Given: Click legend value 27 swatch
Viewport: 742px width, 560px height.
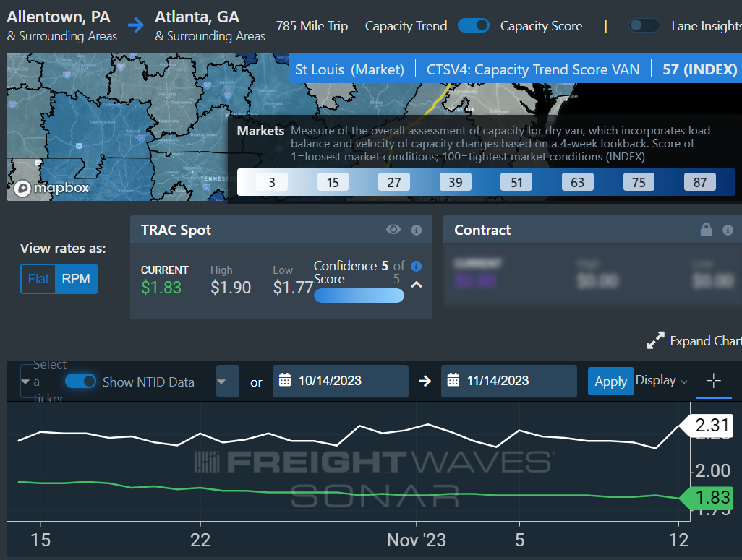Looking at the screenshot, I should pos(394,182).
